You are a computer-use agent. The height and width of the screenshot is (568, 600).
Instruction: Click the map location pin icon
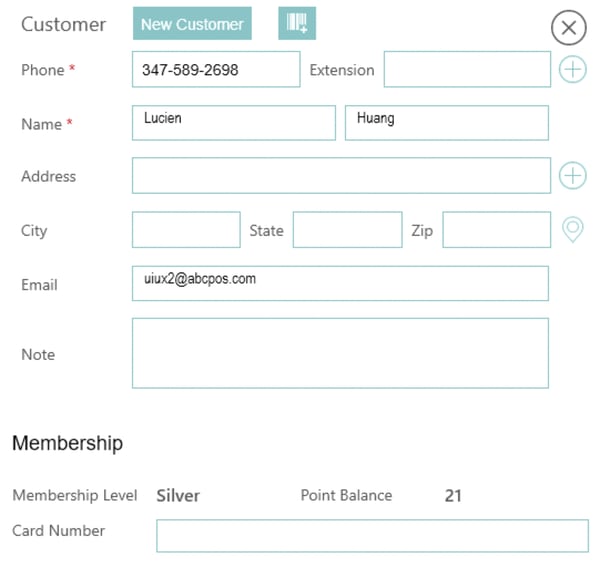[x=572, y=230]
